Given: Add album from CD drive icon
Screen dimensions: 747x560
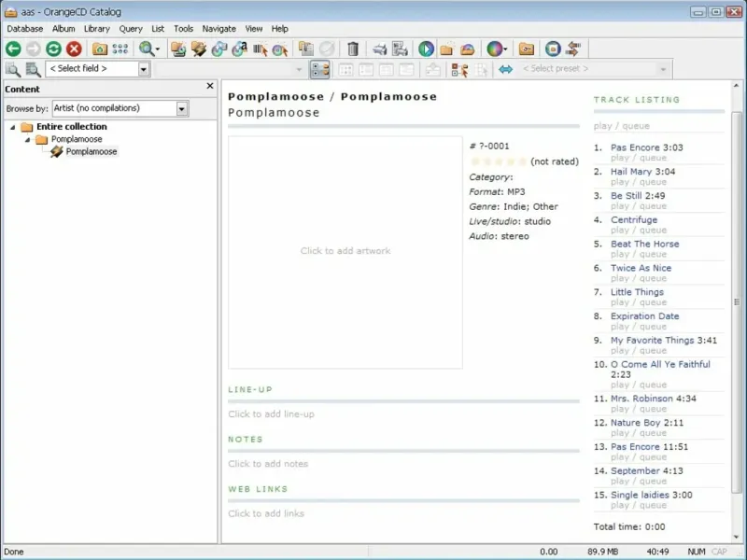Looking at the screenshot, I should click(x=178, y=49).
